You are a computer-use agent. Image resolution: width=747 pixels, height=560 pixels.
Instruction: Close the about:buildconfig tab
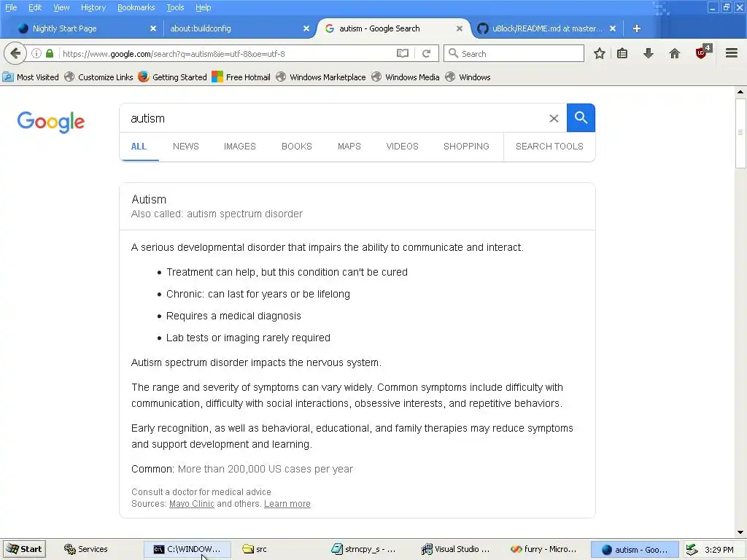click(306, 28)
